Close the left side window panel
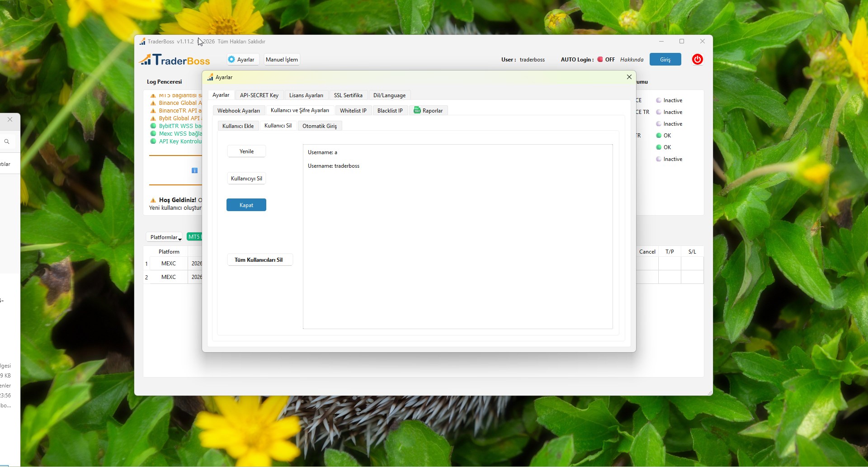 click(10, 119)
